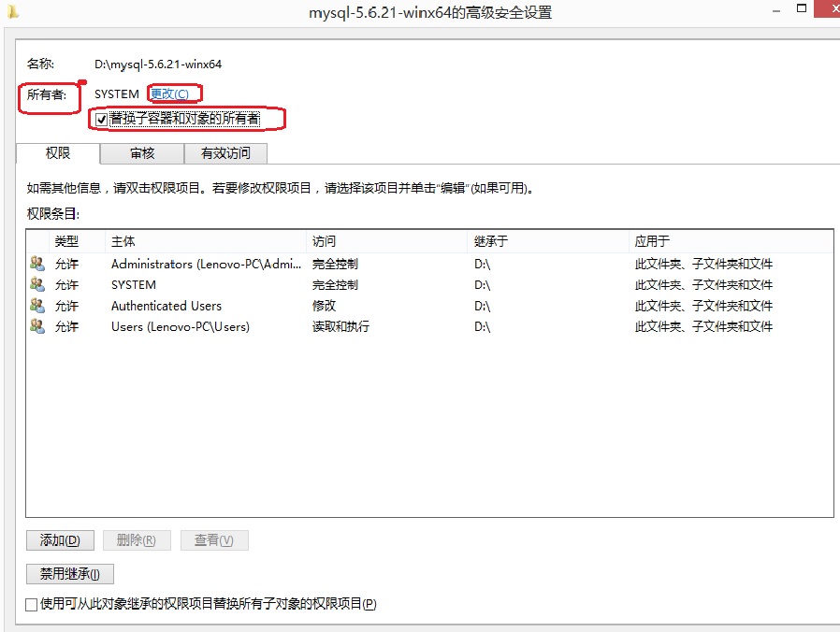Image resolution: width=840 pixels, height=632 pixels.
Task: Click the 添加(D) button
Action: click(x=60, y=540)
